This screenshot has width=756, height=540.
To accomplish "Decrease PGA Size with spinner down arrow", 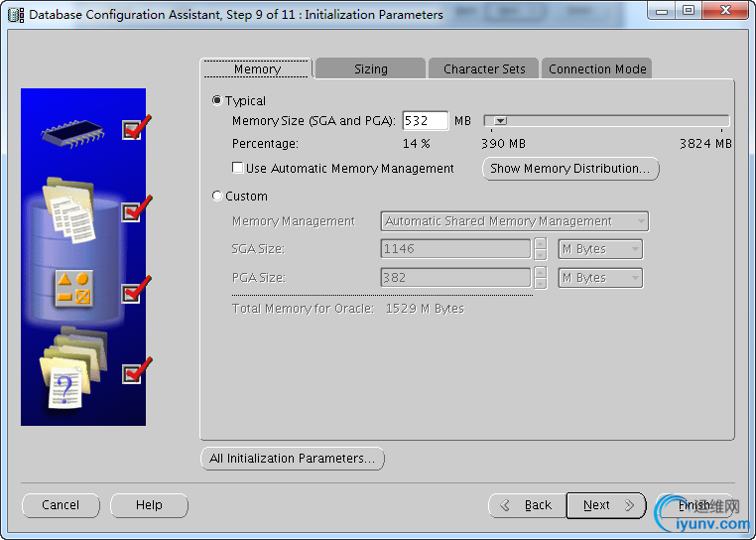I will (x=541, y=283).
